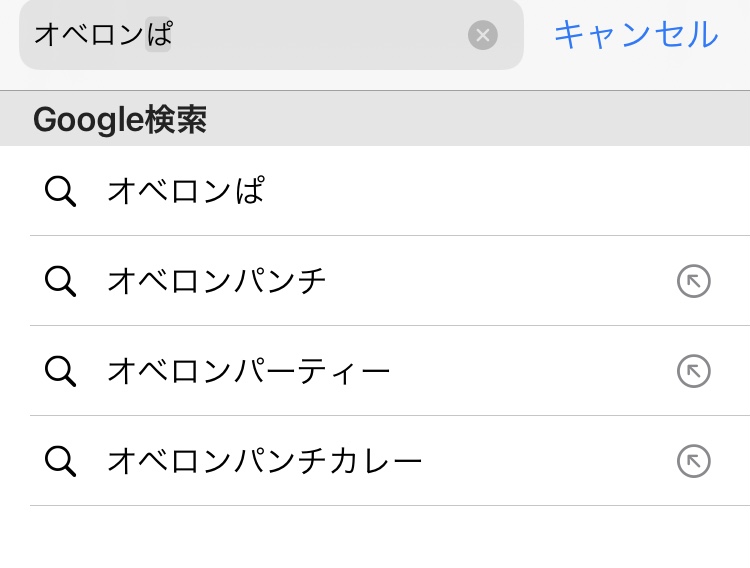Tap highlighted ぱ character in search box

point(158,34)
